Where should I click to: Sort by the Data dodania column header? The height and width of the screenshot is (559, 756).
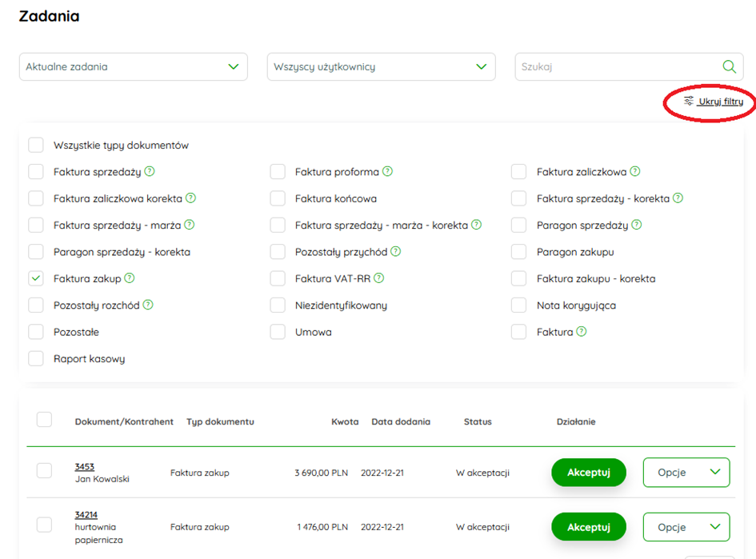401,421
